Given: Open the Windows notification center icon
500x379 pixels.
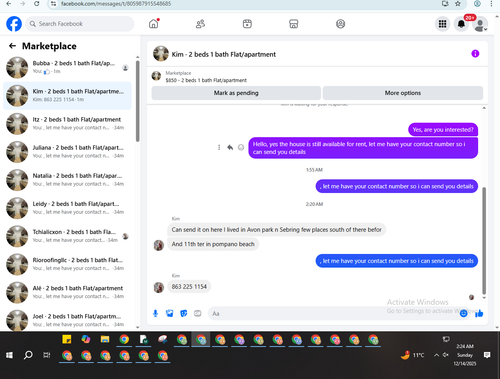Looking at the screenshot, I should pyautogui.click(x=487, y=355).
